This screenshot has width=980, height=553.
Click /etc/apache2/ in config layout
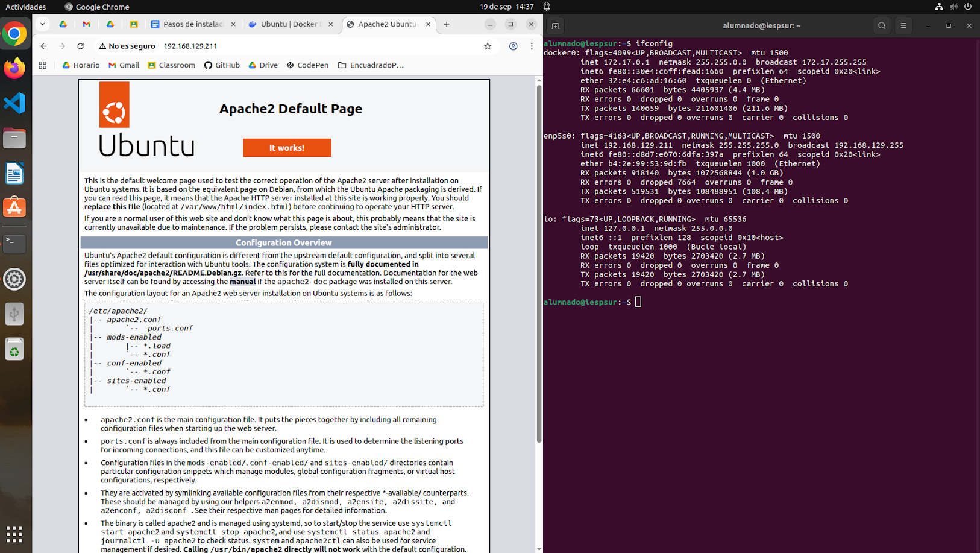point(118,311)
